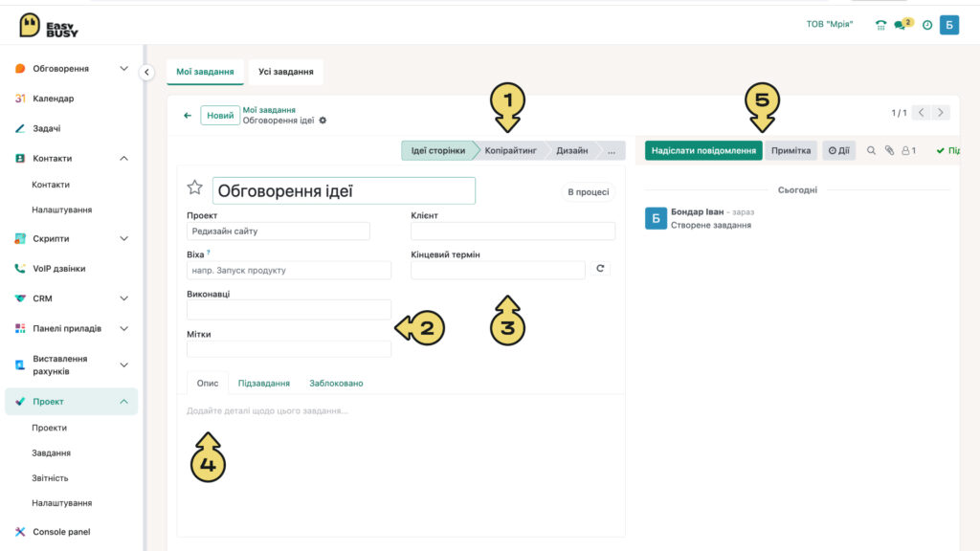Image resolution: width=980 pixels, height=551 pixels.
Task: Click the Виконавці field
Action: coord(289,310)
